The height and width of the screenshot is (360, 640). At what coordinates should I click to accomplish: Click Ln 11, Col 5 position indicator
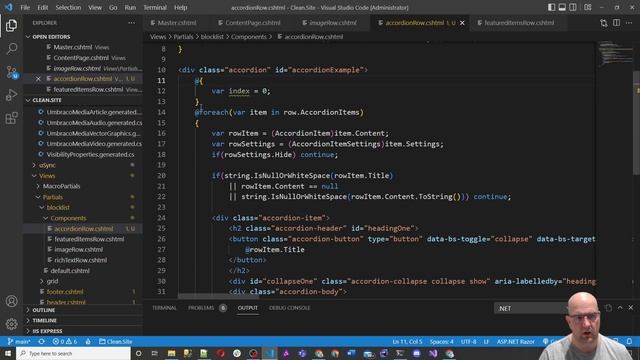pyautogui.click(x=407, y=342)
